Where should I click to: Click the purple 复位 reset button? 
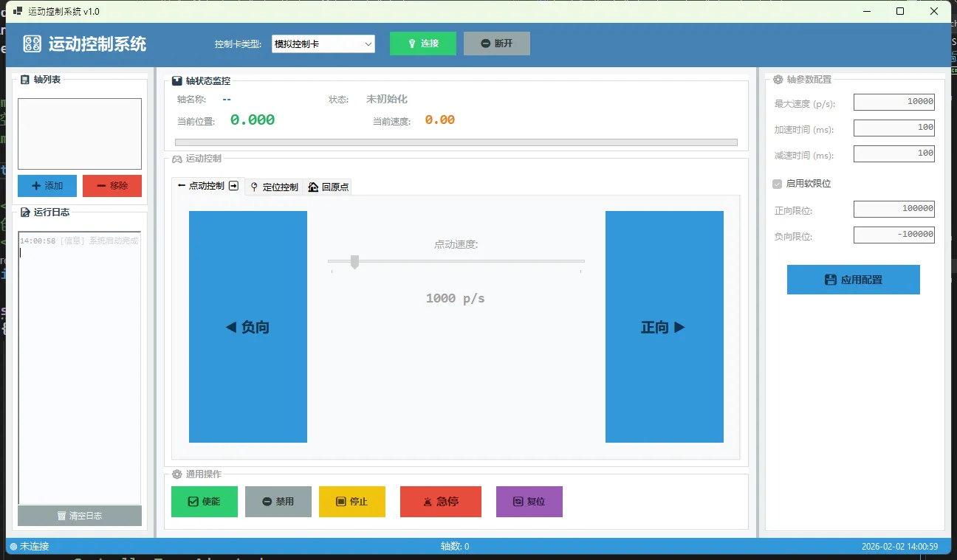click(529, 502)
